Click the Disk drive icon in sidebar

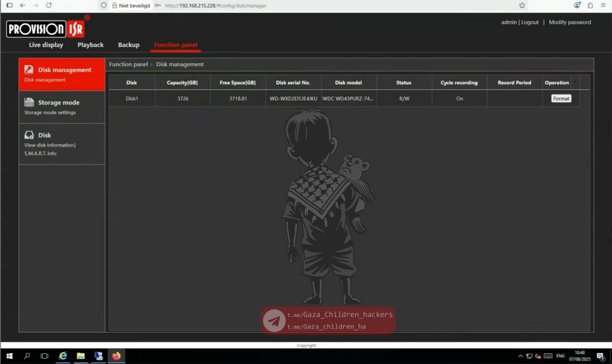pyautogui.click(x=29, y=135)
